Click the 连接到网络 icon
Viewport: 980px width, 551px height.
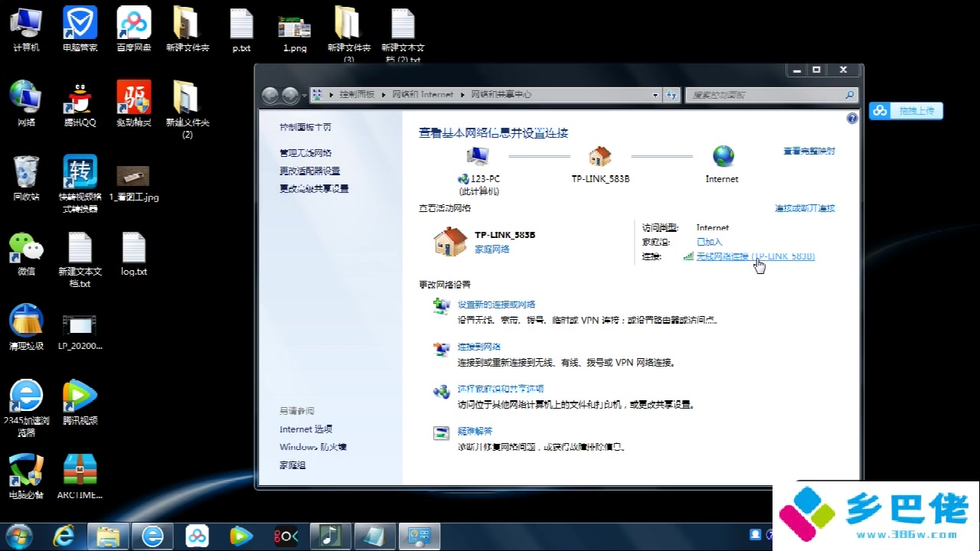tap(441, 347)
